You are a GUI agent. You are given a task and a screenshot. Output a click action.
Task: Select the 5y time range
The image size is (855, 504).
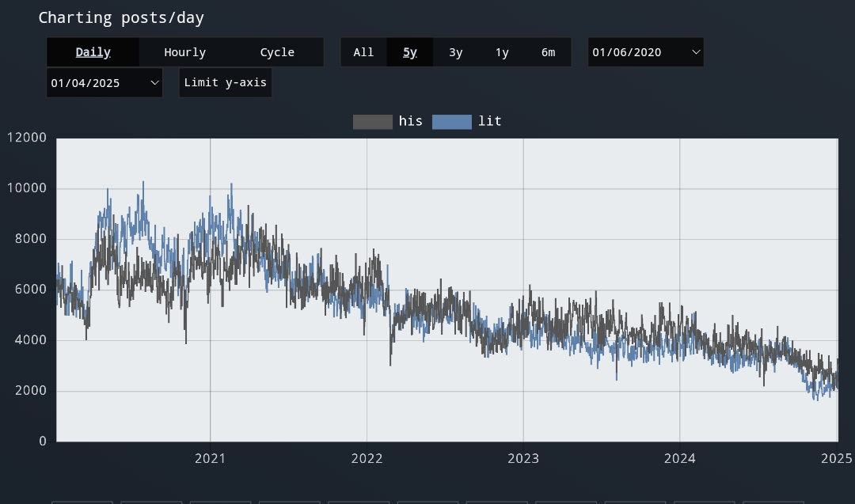pyautogui.click(x=409, y=52)
